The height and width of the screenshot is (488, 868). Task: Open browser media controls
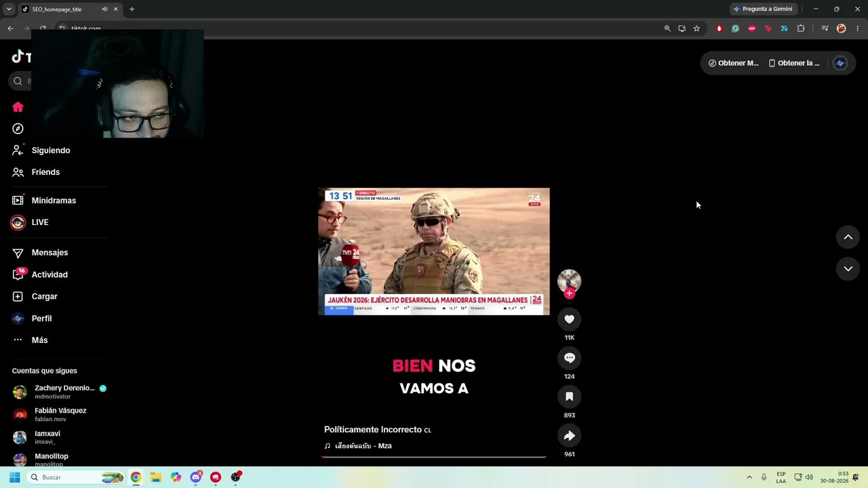825,28
